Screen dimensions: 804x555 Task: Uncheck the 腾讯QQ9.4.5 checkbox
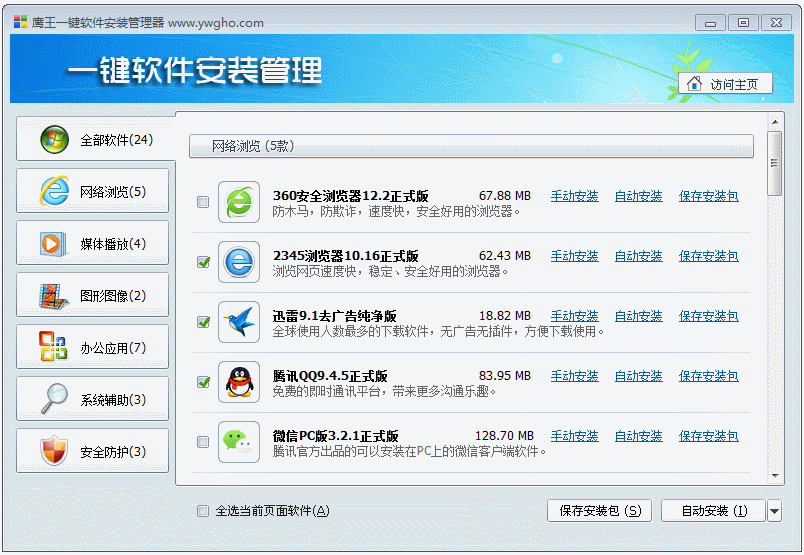pyautogui.click(x=203, y=382)
